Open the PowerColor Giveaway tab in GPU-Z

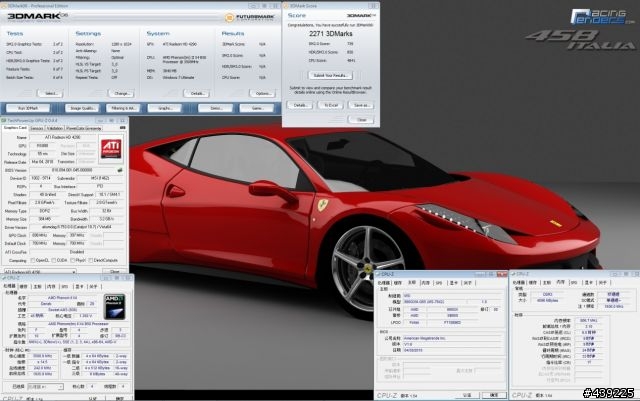click(84, 128)
